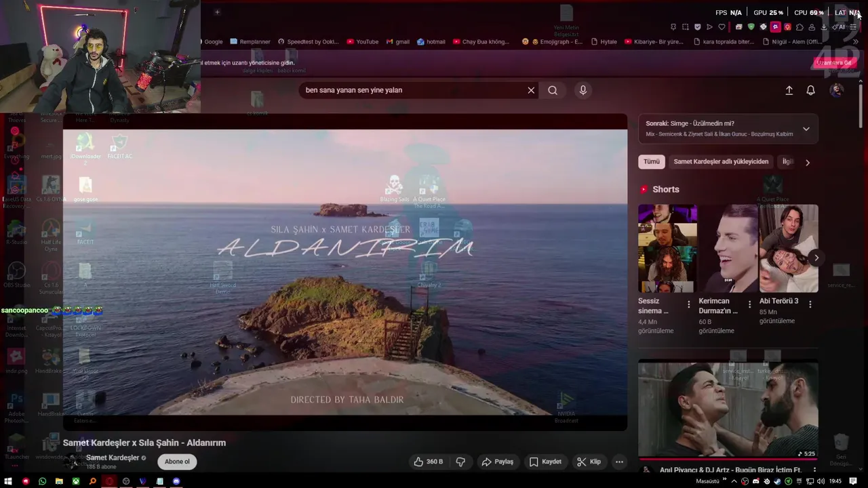Open the browser downloads icon
This screenshot has height=488, width=868.
[x=824, y=27]
